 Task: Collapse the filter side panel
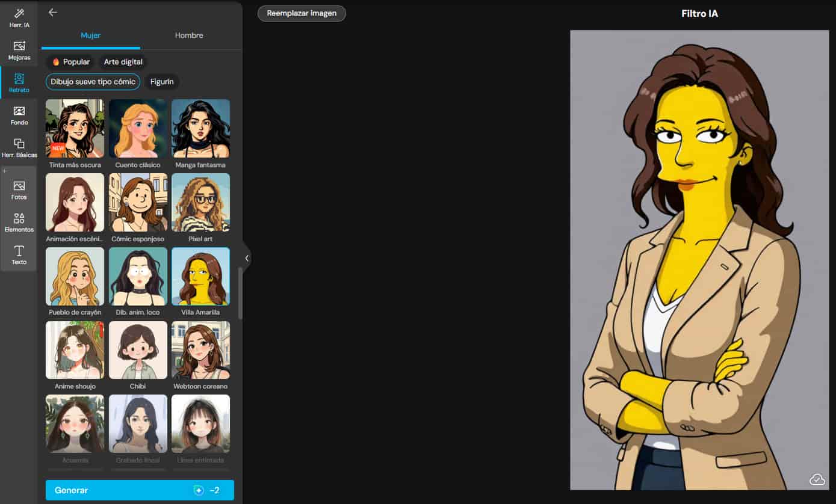(x=247, y=258)
